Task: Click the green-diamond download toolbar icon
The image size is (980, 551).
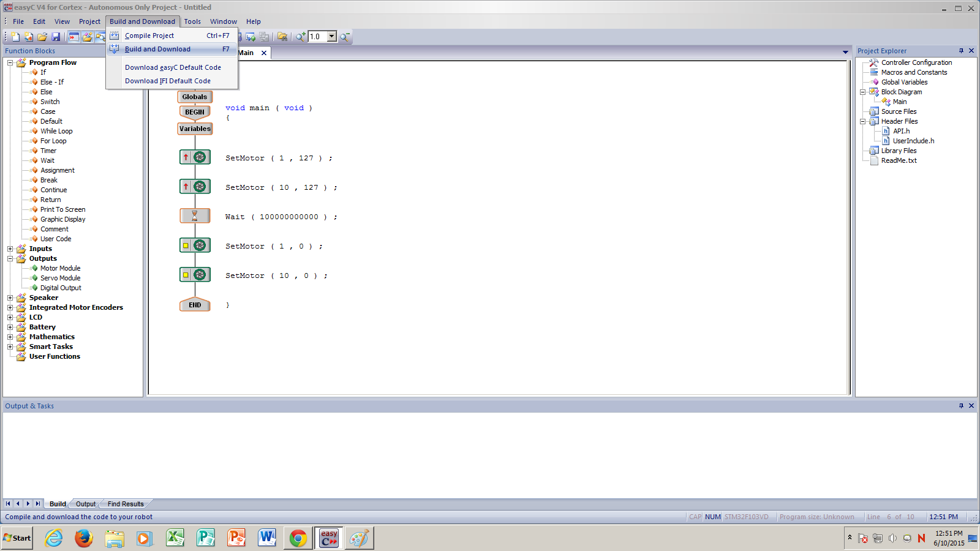Action: [x=251, y=37]
